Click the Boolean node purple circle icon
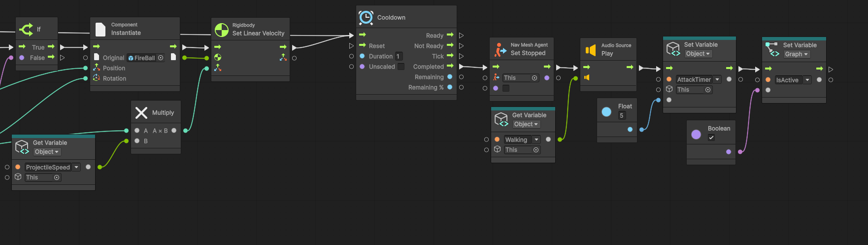The height and width of the screenshot is (245, 868). tap(696, 134)
